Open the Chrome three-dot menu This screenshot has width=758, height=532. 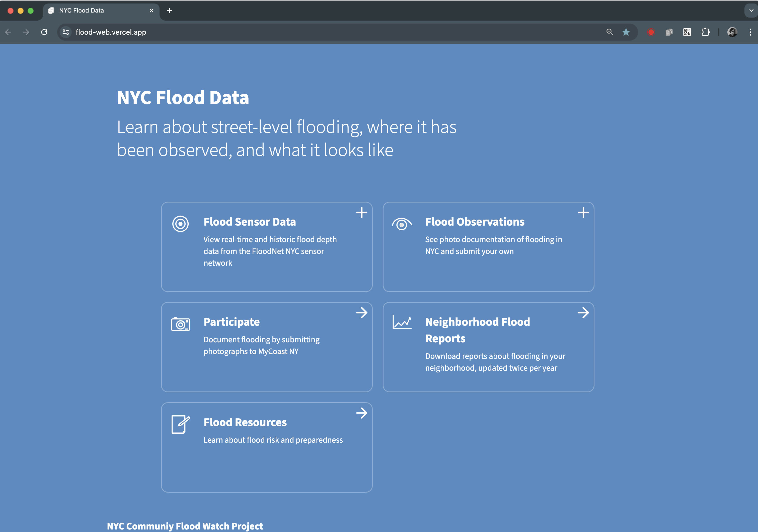click(x=750, y=32)
